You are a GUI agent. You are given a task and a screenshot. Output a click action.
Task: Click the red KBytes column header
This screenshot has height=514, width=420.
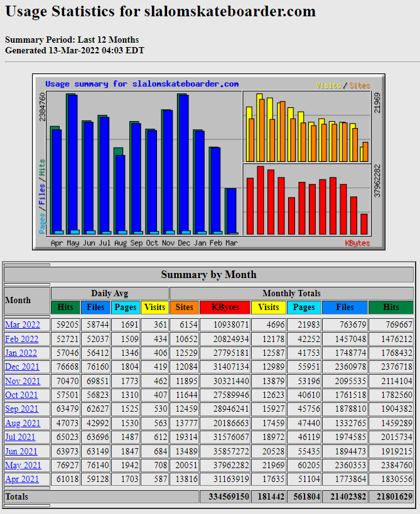pos(225,307)
